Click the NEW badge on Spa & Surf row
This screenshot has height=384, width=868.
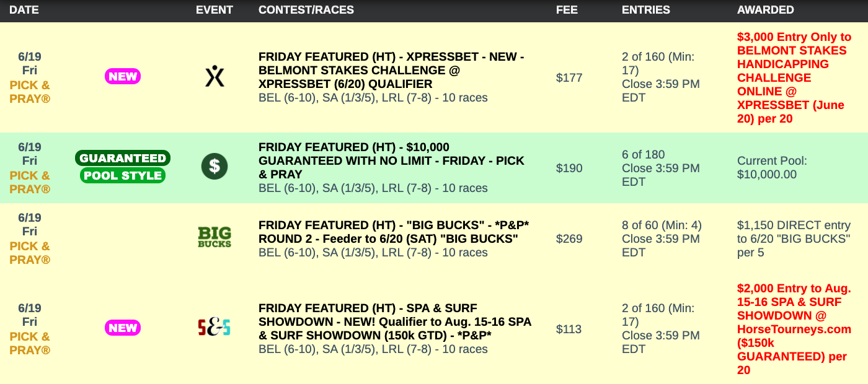tap(123, 328)
